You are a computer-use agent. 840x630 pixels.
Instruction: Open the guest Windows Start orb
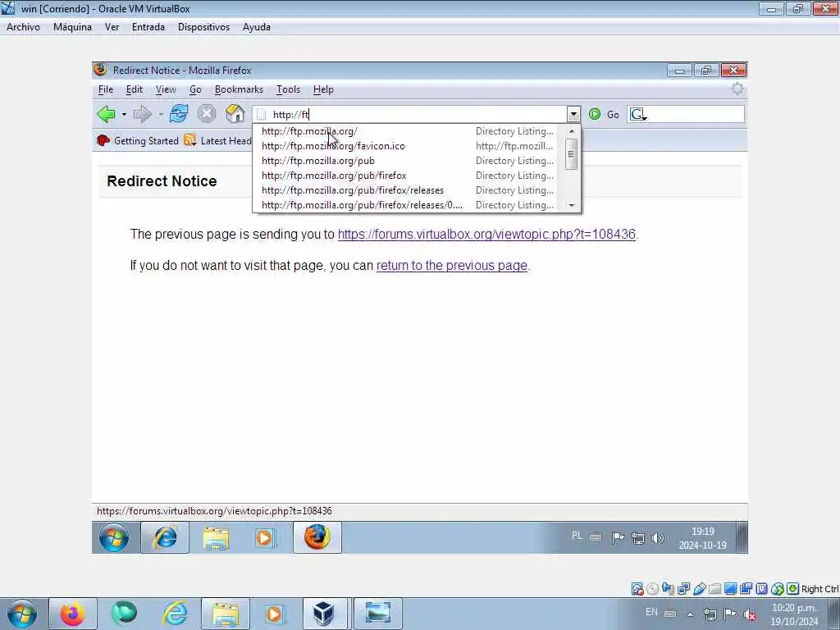(113, 537)
